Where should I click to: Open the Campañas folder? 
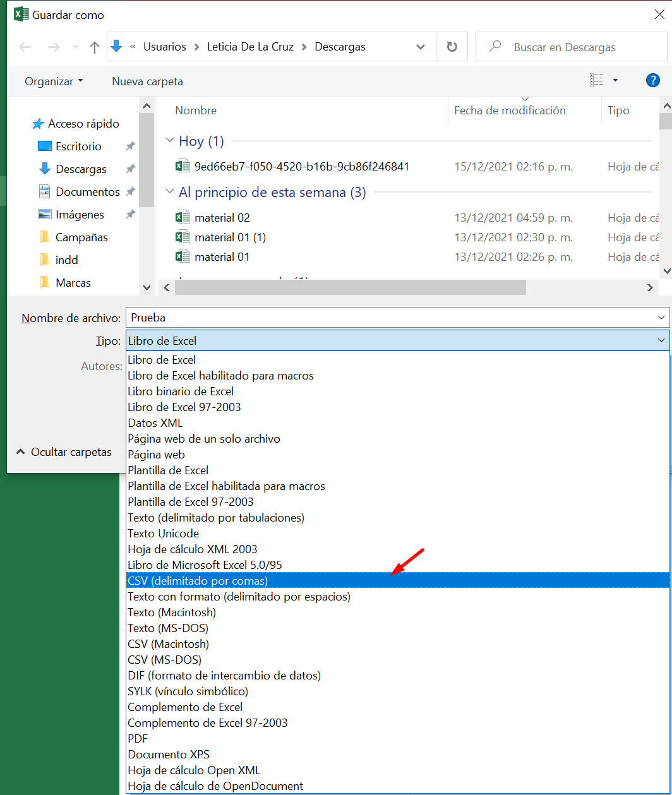[81, 237]
